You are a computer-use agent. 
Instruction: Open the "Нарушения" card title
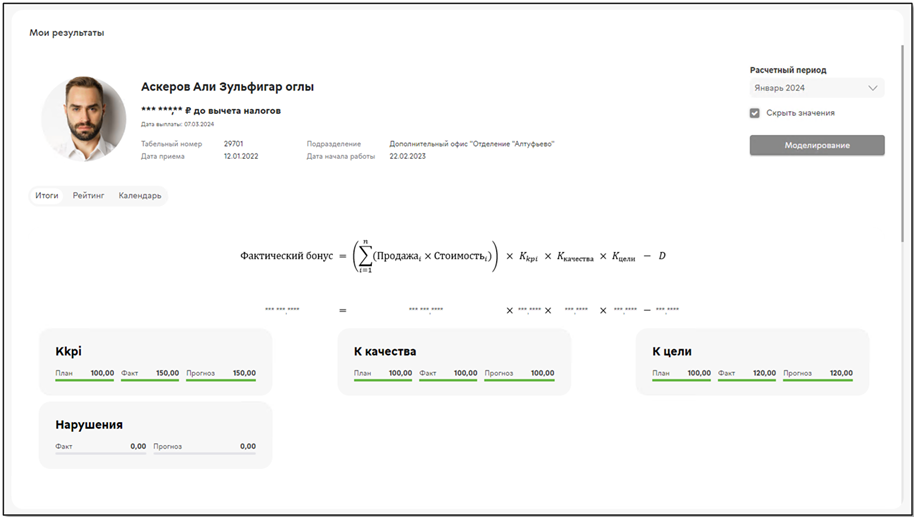coord(89,424)
